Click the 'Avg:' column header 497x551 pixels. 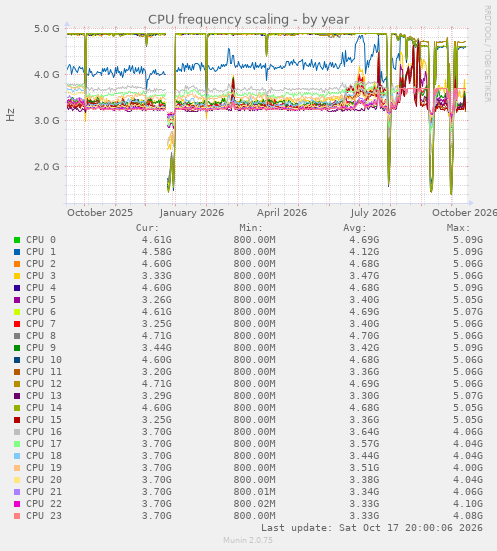(355, 228)
